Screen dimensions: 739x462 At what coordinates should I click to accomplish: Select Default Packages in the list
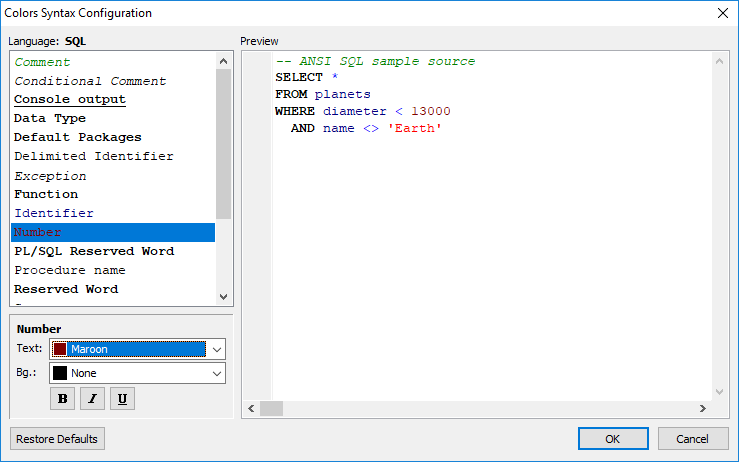click(113, 137)
